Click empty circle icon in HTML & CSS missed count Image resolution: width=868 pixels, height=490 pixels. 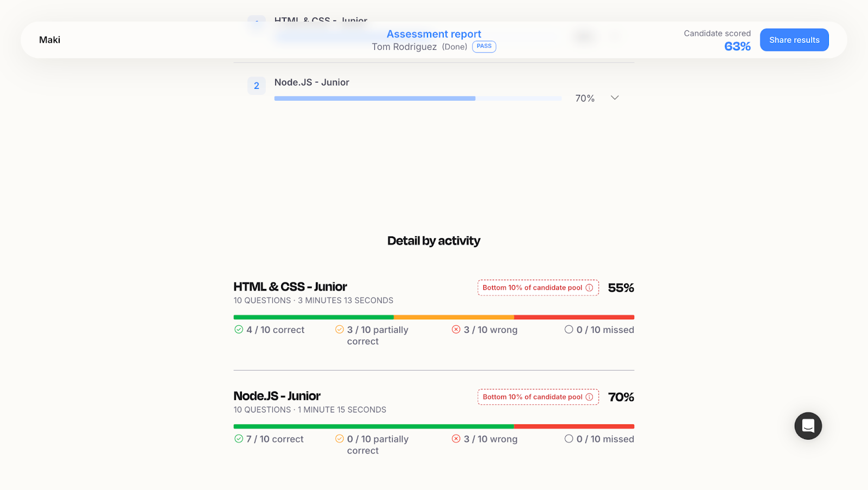point(569,330)
